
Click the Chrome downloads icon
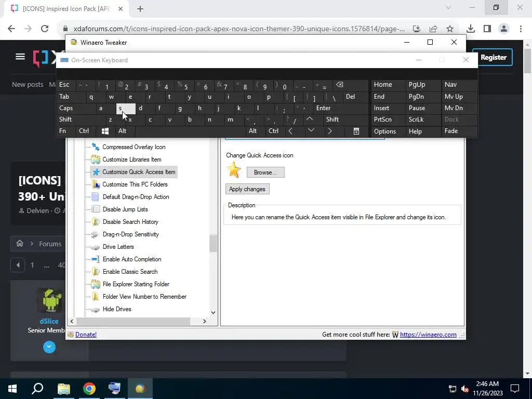tap(471, 29)
